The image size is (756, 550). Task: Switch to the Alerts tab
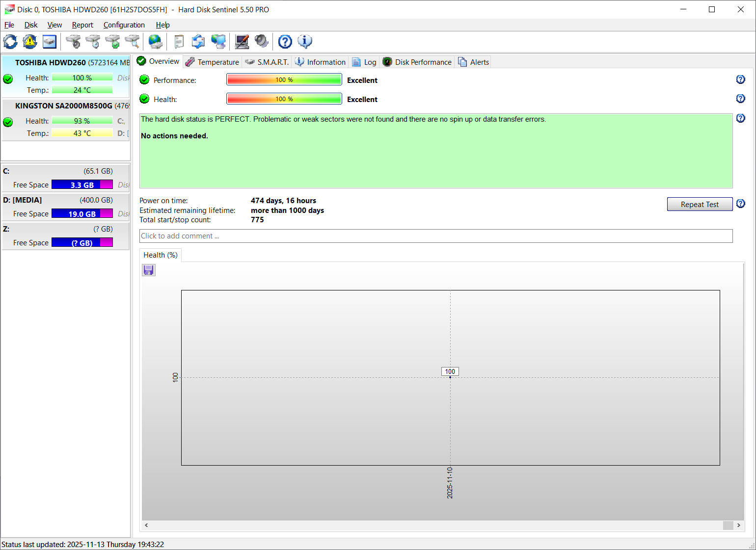[474, 62]
